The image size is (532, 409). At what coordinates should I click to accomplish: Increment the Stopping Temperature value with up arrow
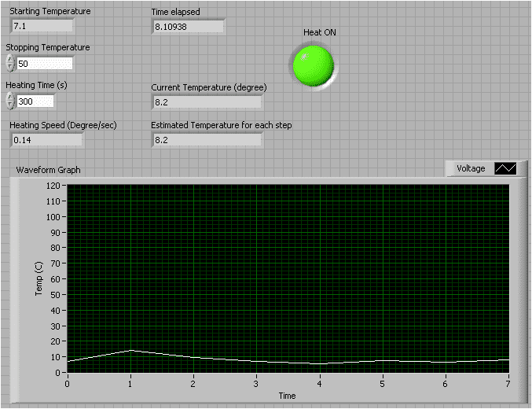click(10, 59)
